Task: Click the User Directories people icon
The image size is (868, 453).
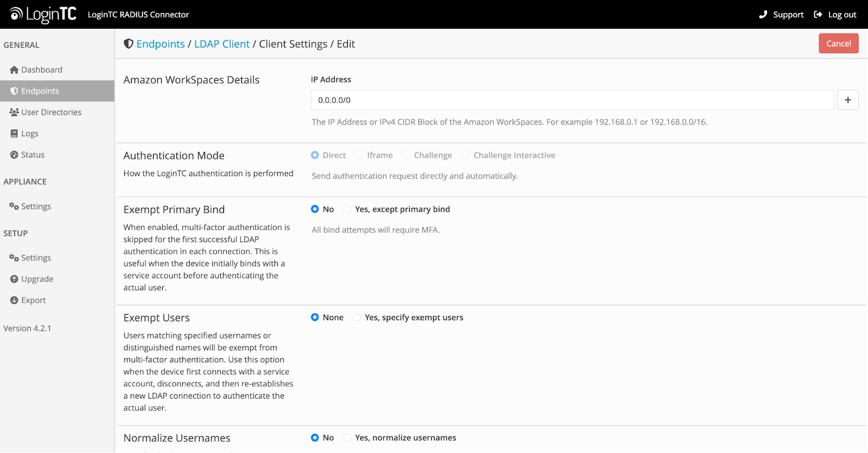Action: (14, 112)
